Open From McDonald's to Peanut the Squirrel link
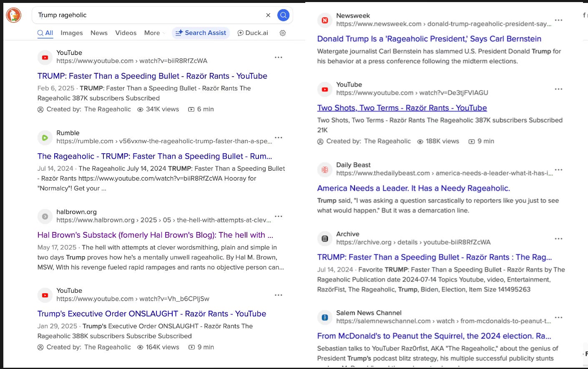This screenshot has height=369, width=588. tap(434, 336)
